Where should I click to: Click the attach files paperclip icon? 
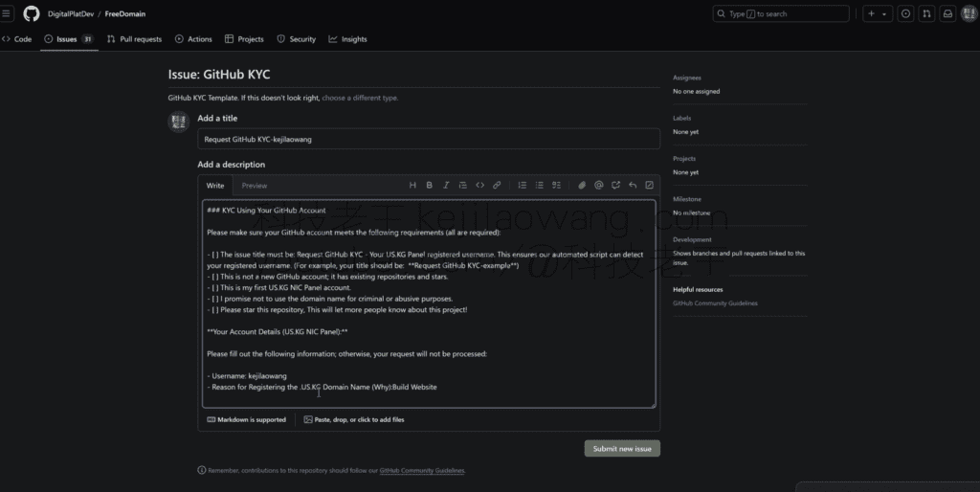click(582, 185)
